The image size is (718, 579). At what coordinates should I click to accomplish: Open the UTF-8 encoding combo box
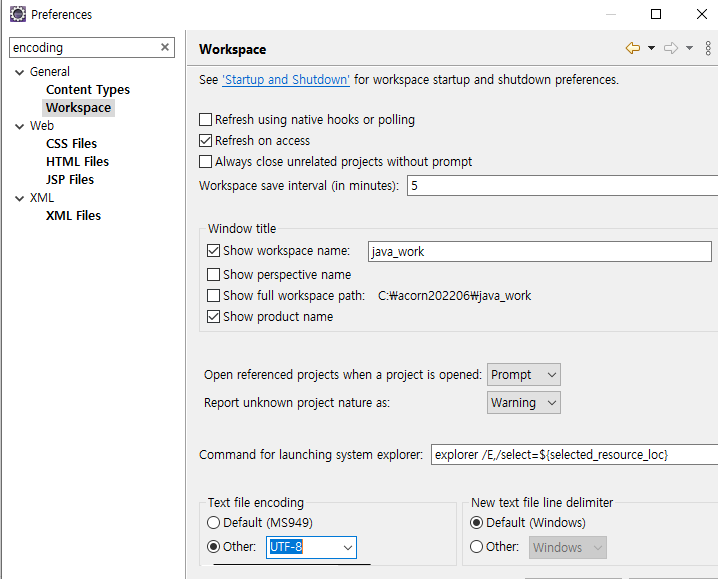click(311, 547)
